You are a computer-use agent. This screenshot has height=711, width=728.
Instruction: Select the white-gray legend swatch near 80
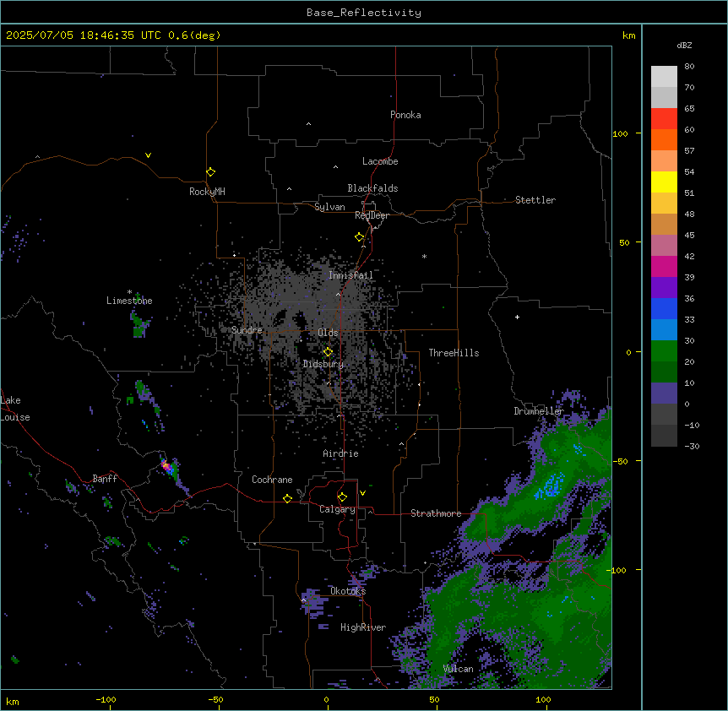coord(664,77)
